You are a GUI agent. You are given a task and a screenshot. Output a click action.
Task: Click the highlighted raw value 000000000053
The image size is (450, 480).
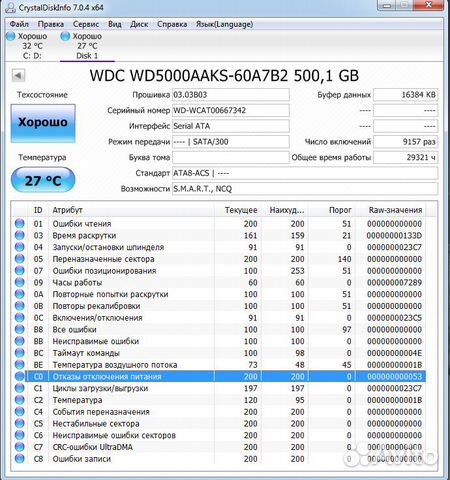click(394, 377)
